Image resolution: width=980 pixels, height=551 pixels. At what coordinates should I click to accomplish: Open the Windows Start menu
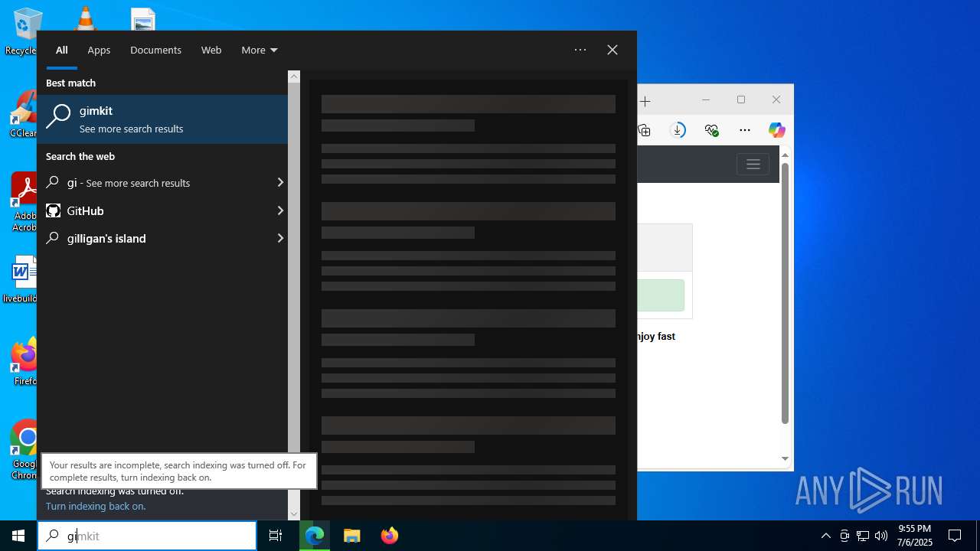pos(18,536)
